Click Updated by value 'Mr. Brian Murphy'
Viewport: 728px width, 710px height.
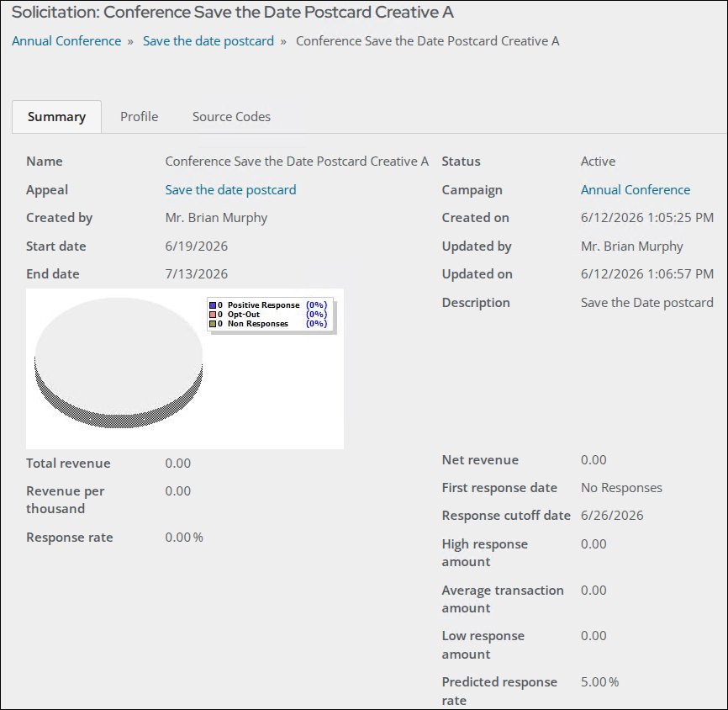click(632, 246)
